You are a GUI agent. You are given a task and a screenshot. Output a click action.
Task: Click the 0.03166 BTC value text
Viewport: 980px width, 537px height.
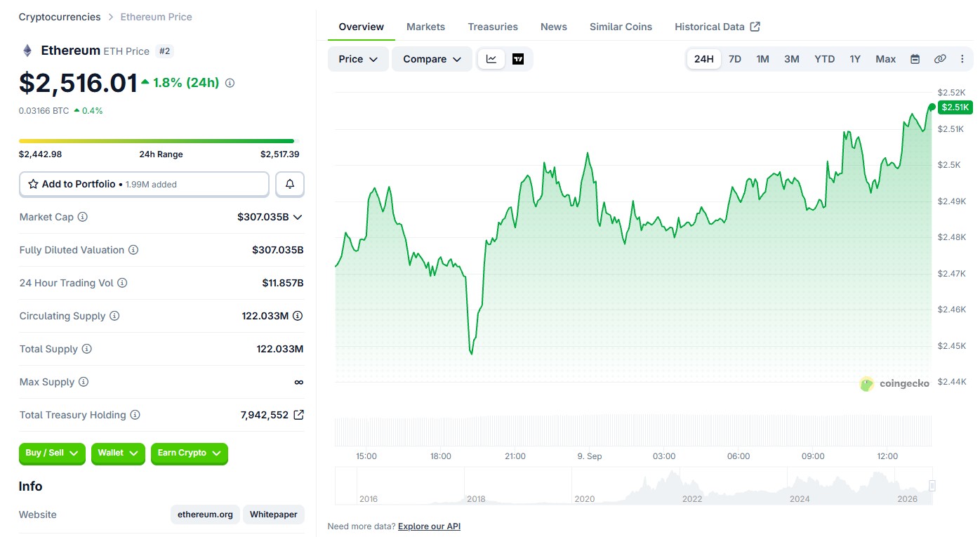point(44,111)
